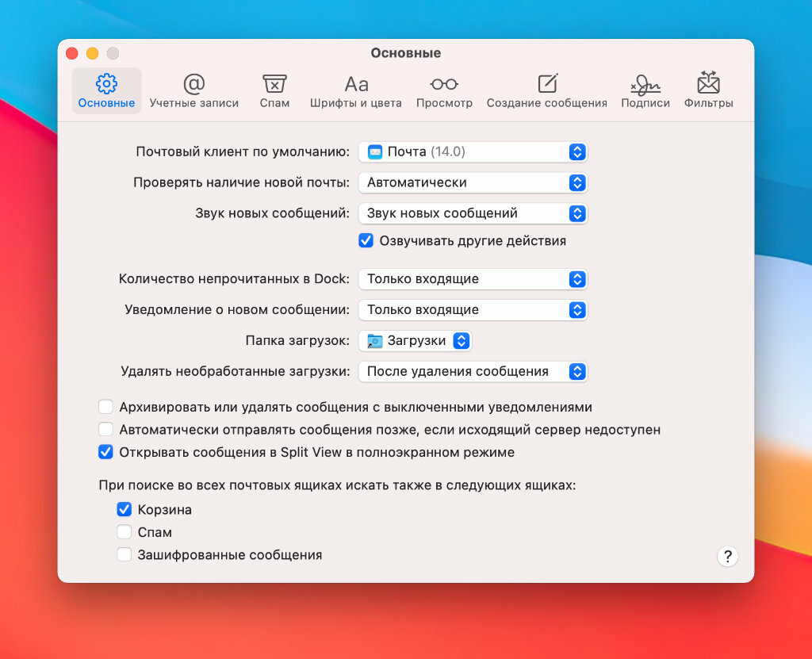
Task: Open the Фильтры rules tab
Action: point(708,90)
